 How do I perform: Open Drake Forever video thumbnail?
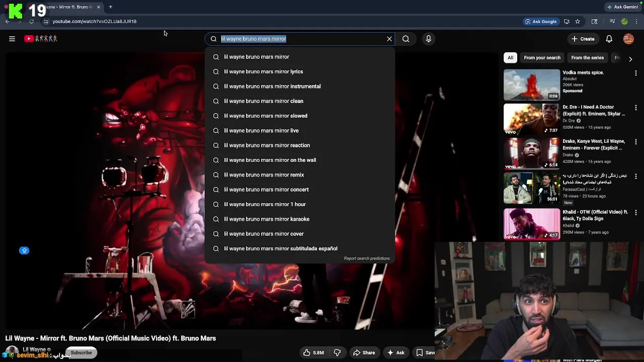pyautogui.click(x=532, y=154)
